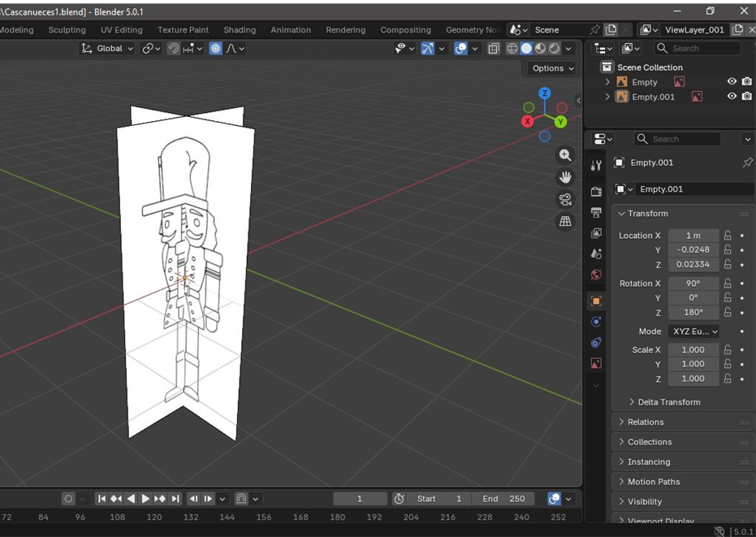Open the Tool properties tab

point(596,165)
